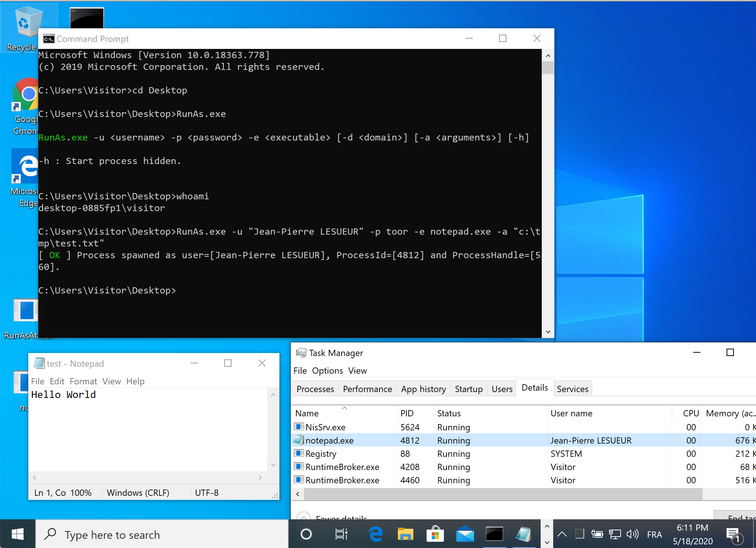Image resolution: width=756 pixels, height=548 pixels.
Task: Open the Microsoft Edge desktop shortcut
Action: point(25,178)
